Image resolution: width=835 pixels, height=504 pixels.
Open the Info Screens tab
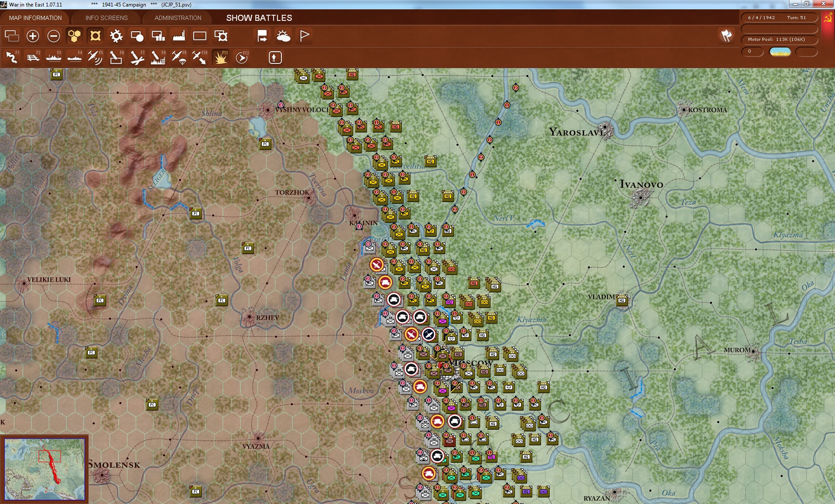[107, 18]
